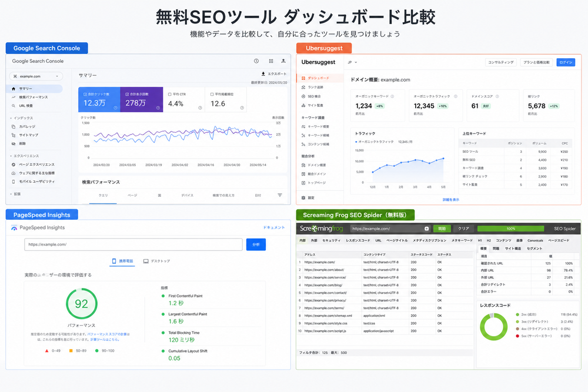
Task: Focus the Screaming Frog URL input field
Action: click(390, 229)
